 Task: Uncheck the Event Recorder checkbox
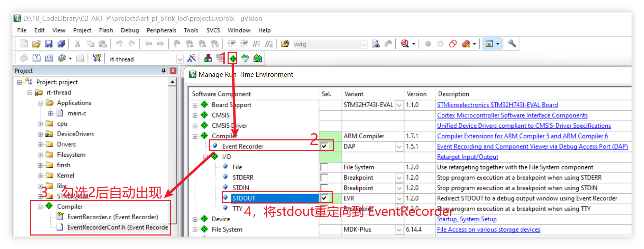point(324,146)
